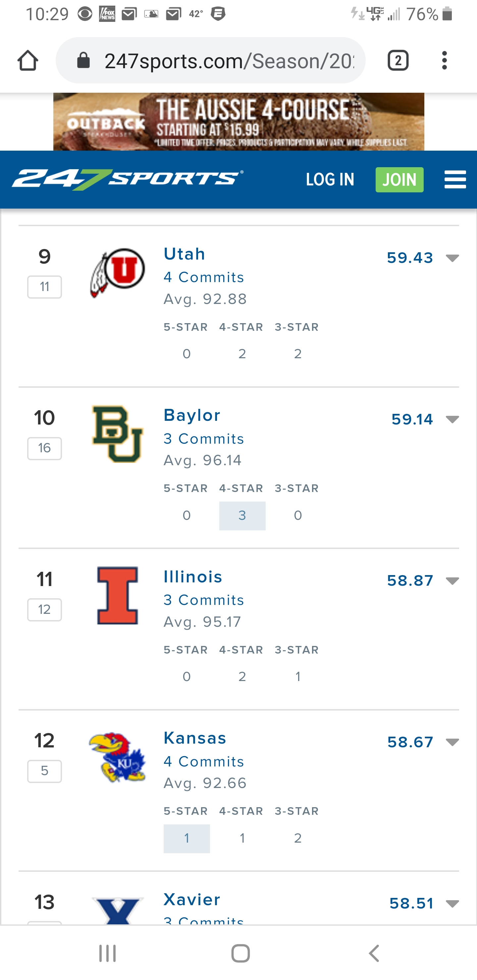Expand Illinois's 58.87 score dropdown arrow
The height and width of the screenshot is (980, 477).
click(452, 581)
